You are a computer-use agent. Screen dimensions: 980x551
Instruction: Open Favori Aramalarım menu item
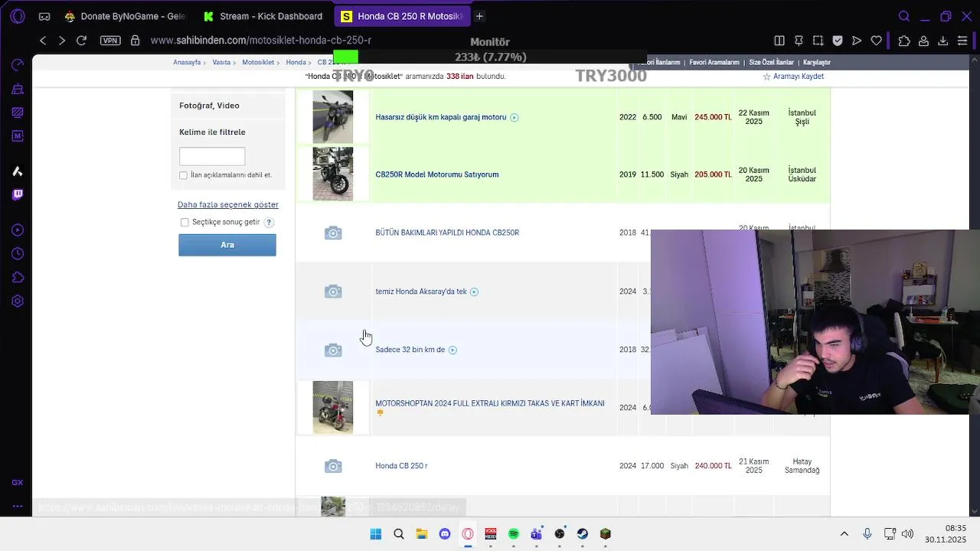(714, 63)
